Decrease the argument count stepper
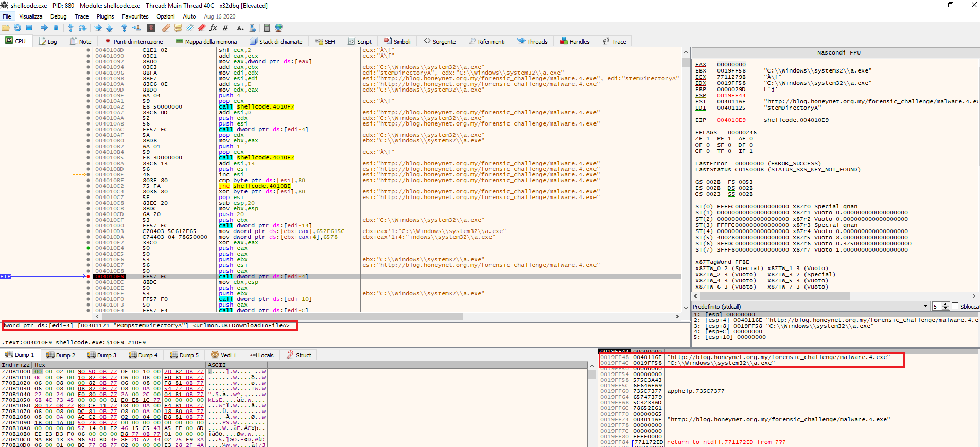 point(946,308)
